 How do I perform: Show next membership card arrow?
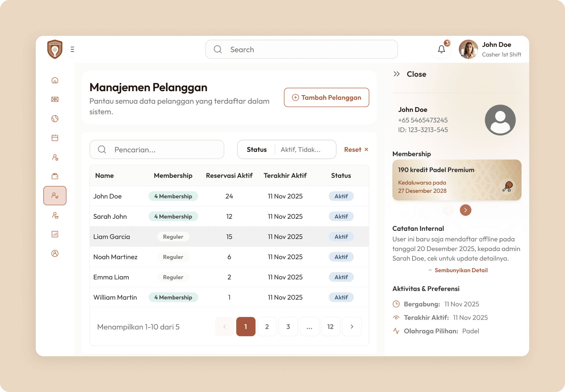click(x=465, y=210)
